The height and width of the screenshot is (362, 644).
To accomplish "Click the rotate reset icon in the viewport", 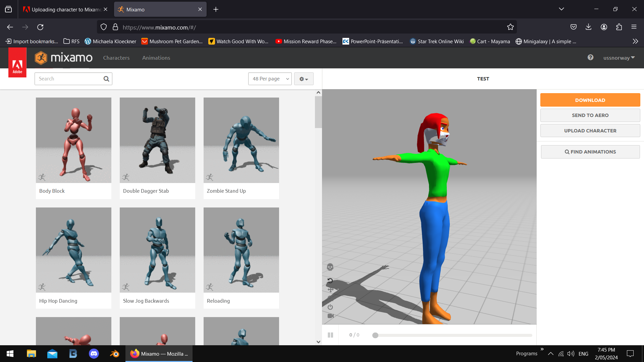I will (330, 281).
